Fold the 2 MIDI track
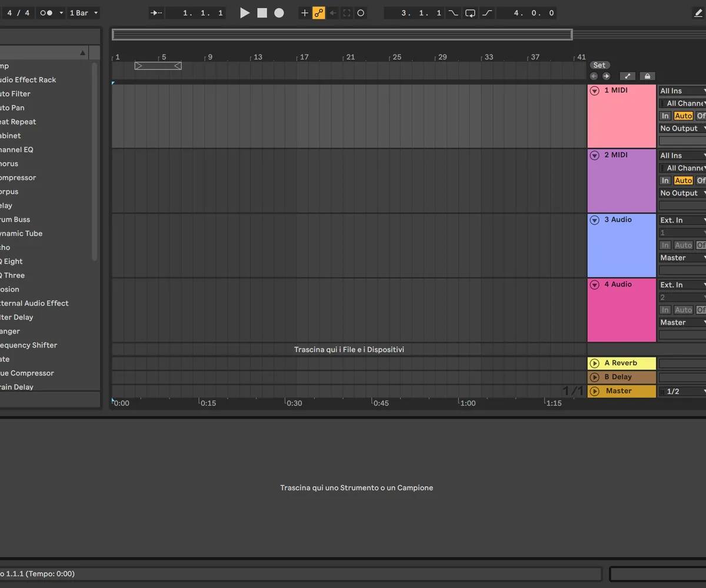This screenshot has height=588, width=706. click(594, 155)
